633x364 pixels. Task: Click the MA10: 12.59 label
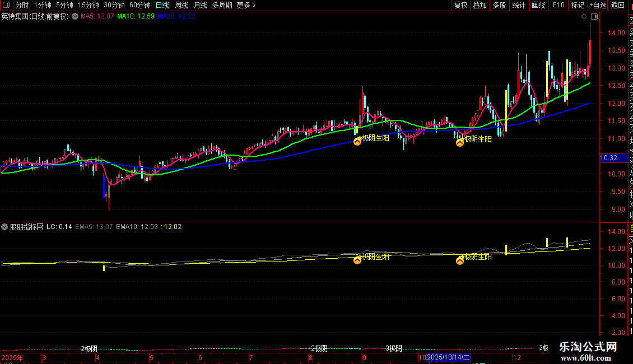(136, 16)
